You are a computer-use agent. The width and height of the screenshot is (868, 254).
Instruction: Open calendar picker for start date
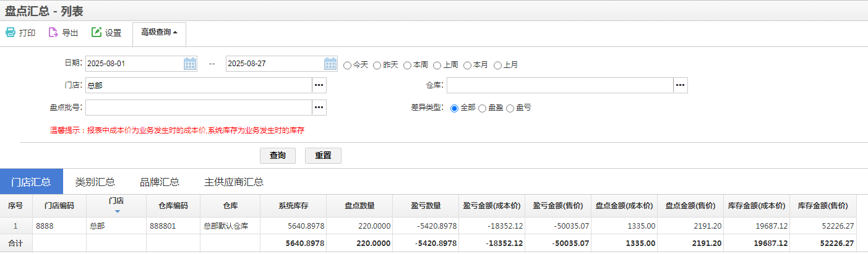tap(190, 64)
